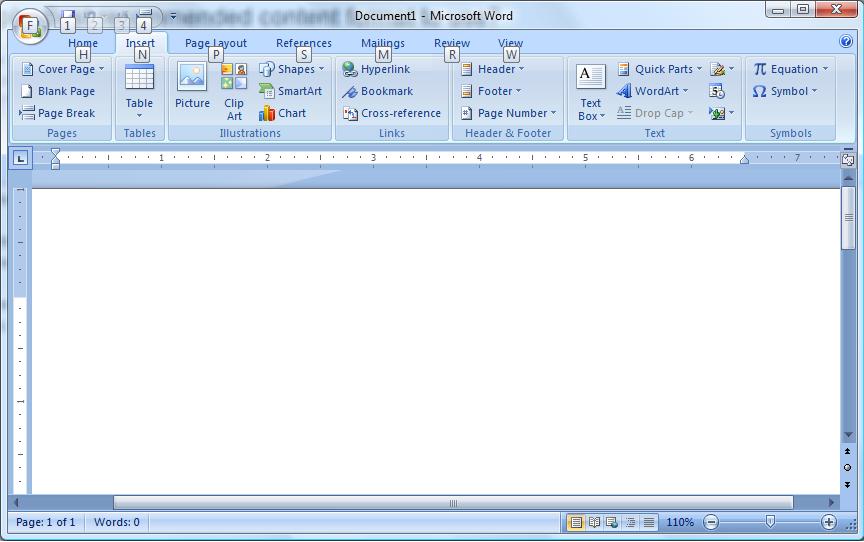
Task: Click the Previous Page browse button
Action: [x=847, y=451]
